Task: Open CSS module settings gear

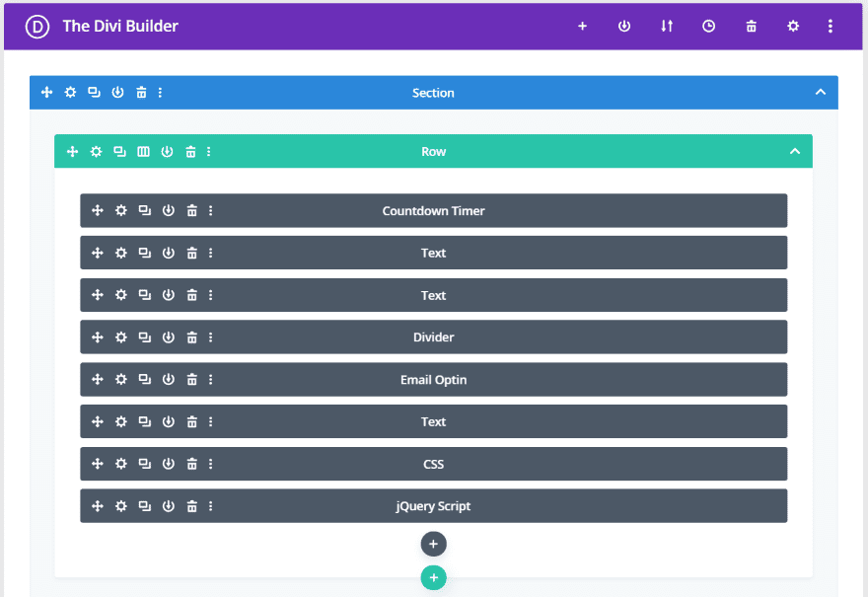Action: (x=120, y=464)
